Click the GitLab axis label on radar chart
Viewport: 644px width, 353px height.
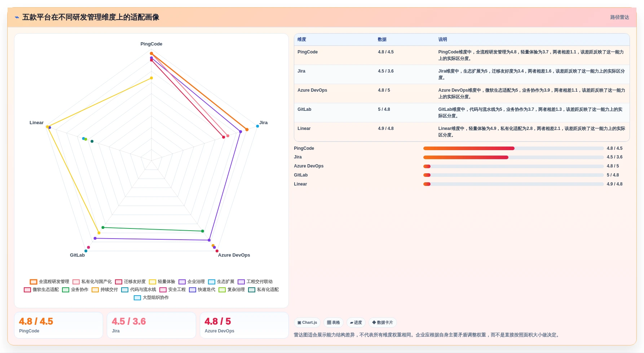77,255
